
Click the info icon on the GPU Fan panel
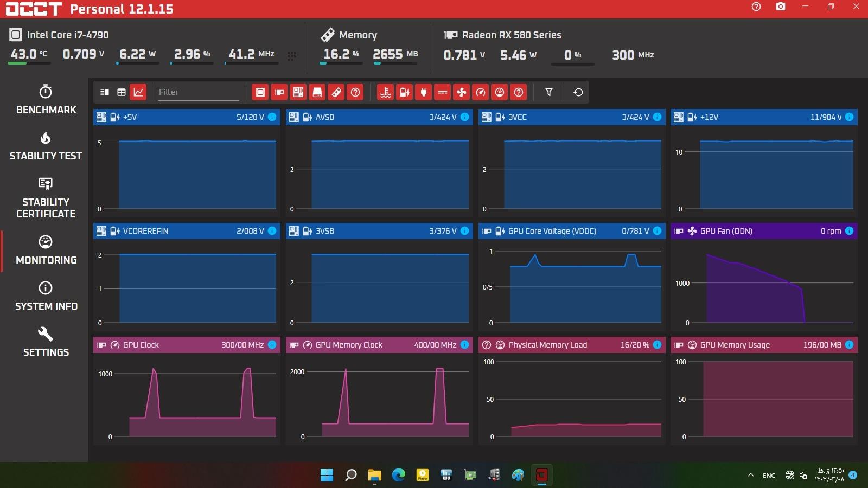[x=850, y=231]
